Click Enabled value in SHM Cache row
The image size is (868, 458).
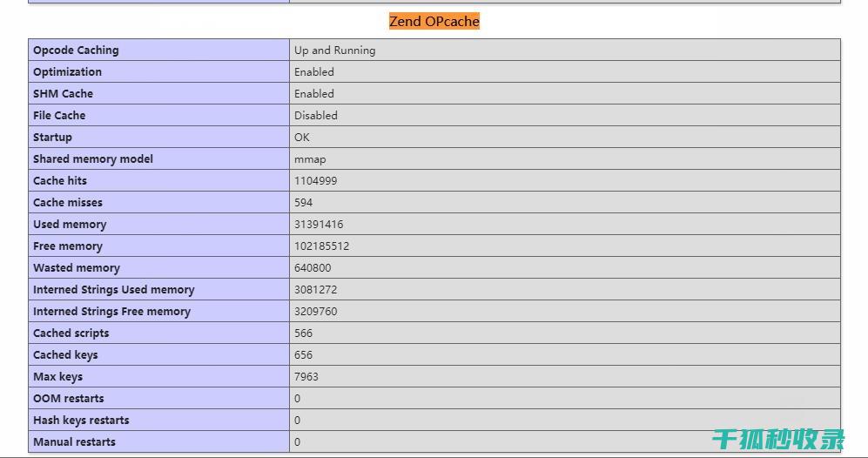pyautogui.click(x=314, y=93)
